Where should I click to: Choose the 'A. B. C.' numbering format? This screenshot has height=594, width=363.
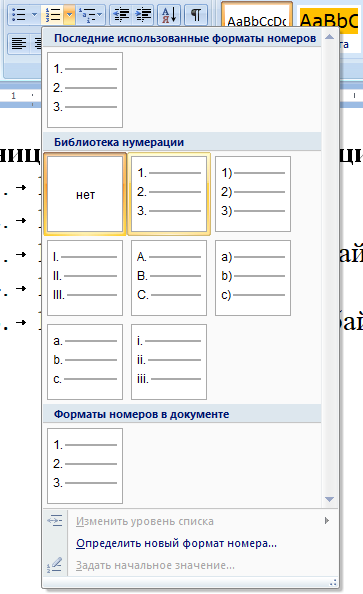pyautogui.click(x=169, y=278)
